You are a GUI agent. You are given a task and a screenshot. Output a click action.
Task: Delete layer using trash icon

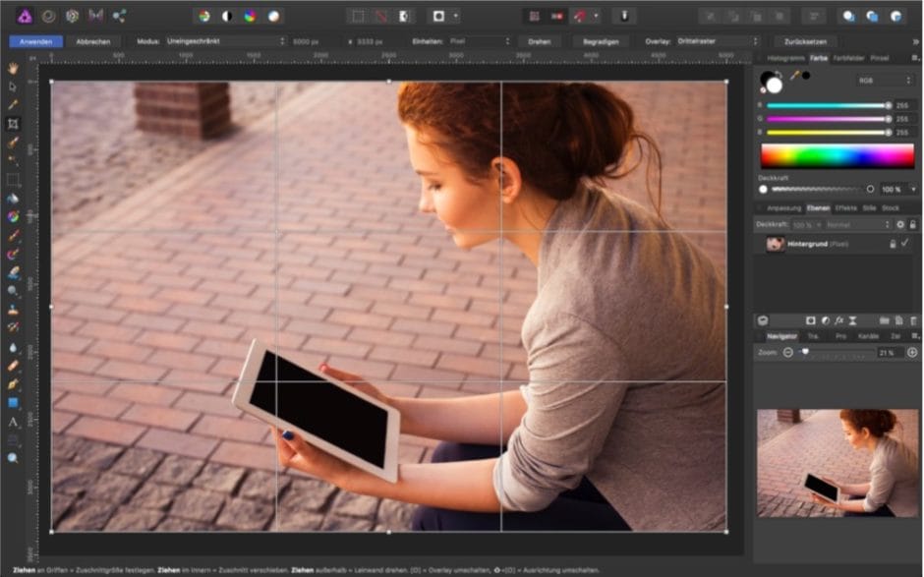[x=913, y=320]
